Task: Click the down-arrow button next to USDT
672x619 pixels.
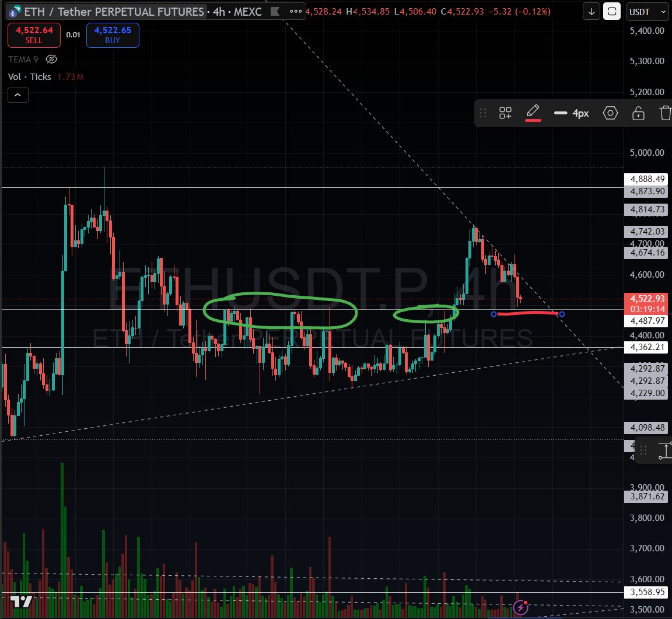Action: click(591, 12)
